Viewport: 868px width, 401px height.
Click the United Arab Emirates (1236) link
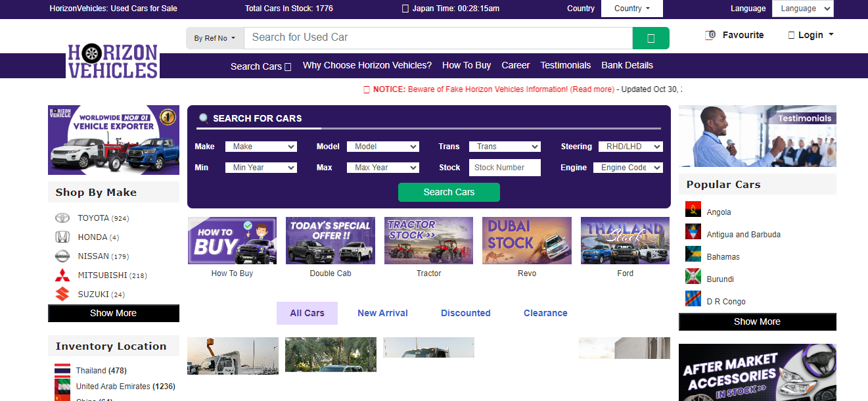(x=126, y=387)
